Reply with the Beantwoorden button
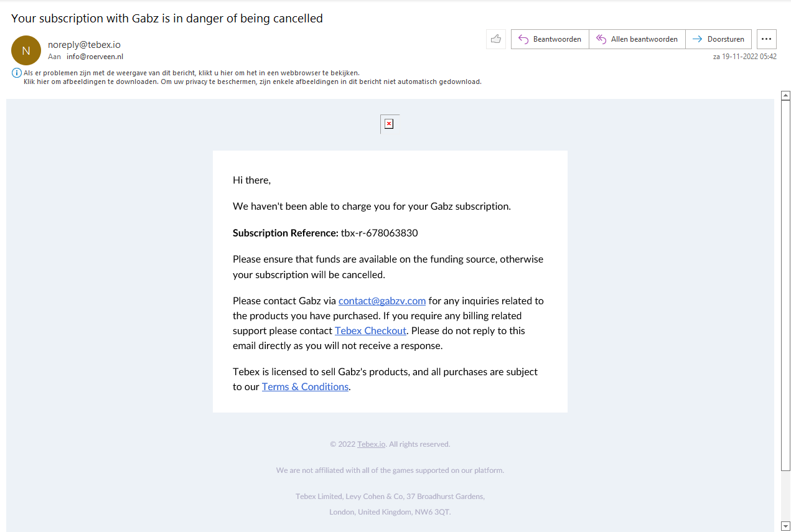This screenshot has height=532, width=791. click(550, 39)
